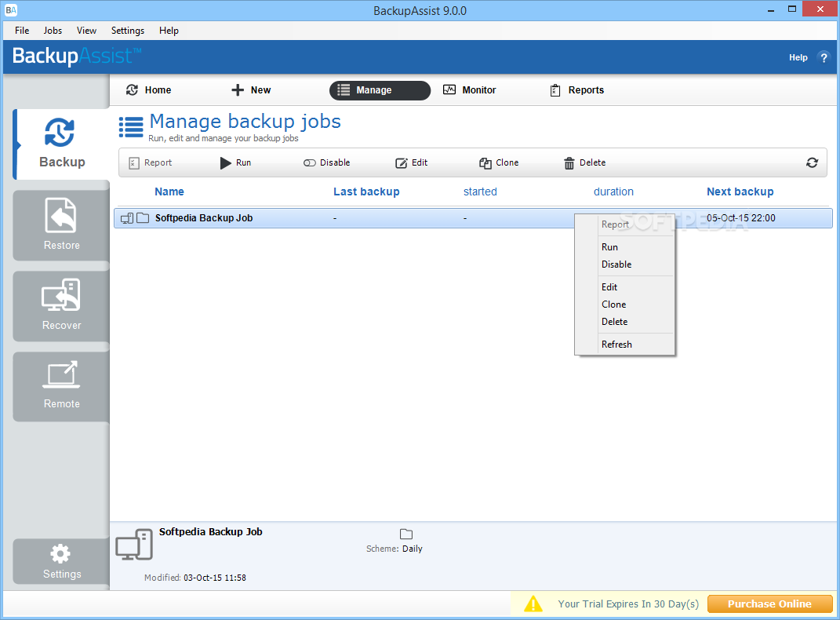Image resolution: width=840 pixels, height=620 pixels.
Task: Open the Restore sidebar section
Action: [x=62, y=225]
